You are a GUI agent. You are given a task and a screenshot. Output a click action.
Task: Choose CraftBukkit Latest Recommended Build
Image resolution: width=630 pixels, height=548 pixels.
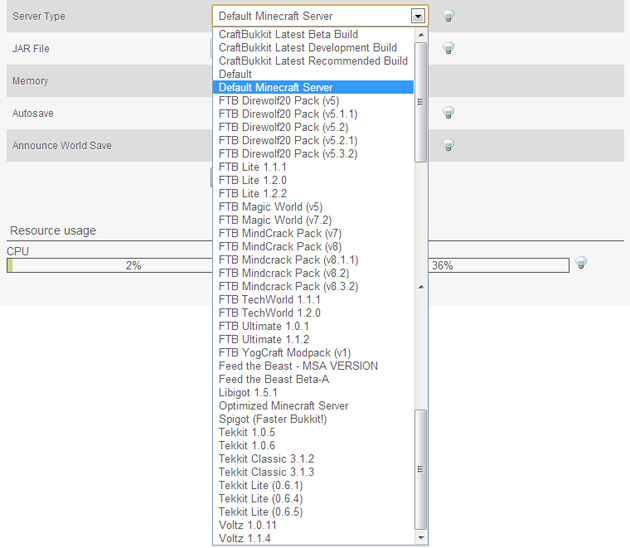313,61
